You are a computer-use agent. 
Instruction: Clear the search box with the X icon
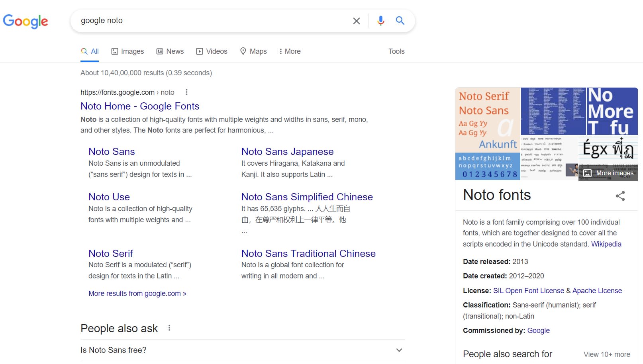pyautogui.click(x=357, y=21)
